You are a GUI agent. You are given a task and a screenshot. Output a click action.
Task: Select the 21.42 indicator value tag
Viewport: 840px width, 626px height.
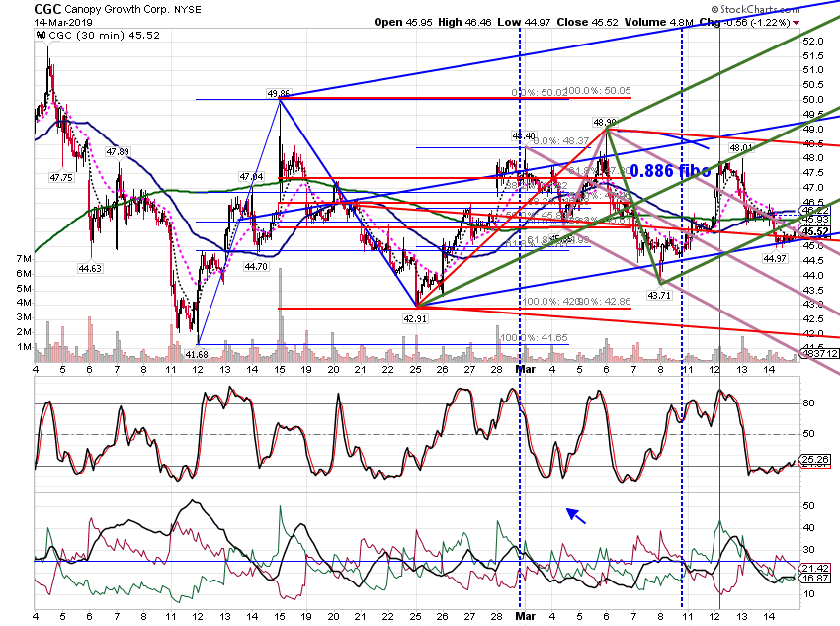click(815, 568)
